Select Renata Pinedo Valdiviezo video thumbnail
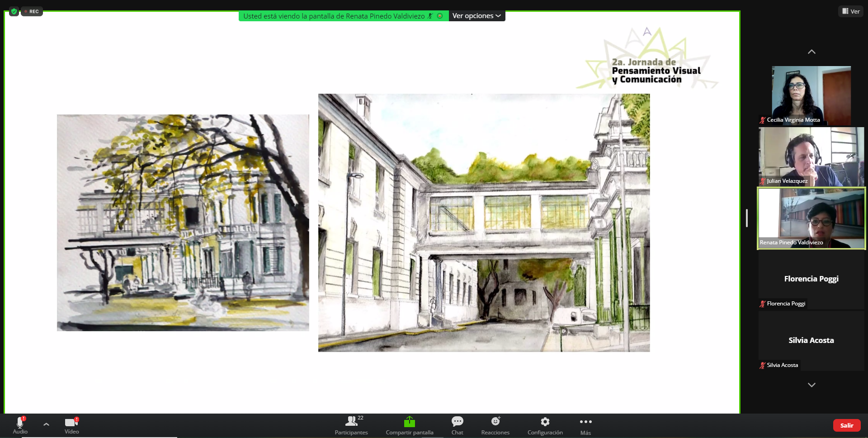The height and width of the screenshot is (438, 868). click(x=811, y=219)
